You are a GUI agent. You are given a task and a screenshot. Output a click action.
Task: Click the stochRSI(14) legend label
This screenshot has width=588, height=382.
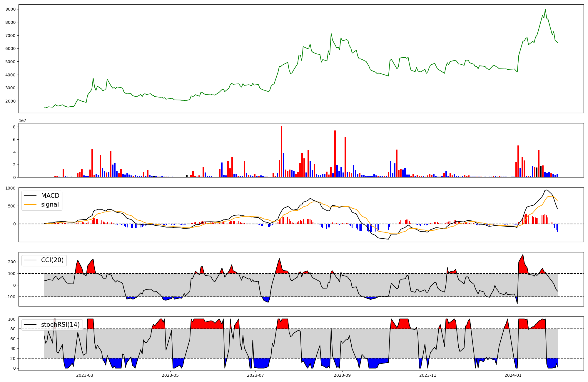pyautogui.click(x=60, y=324)
